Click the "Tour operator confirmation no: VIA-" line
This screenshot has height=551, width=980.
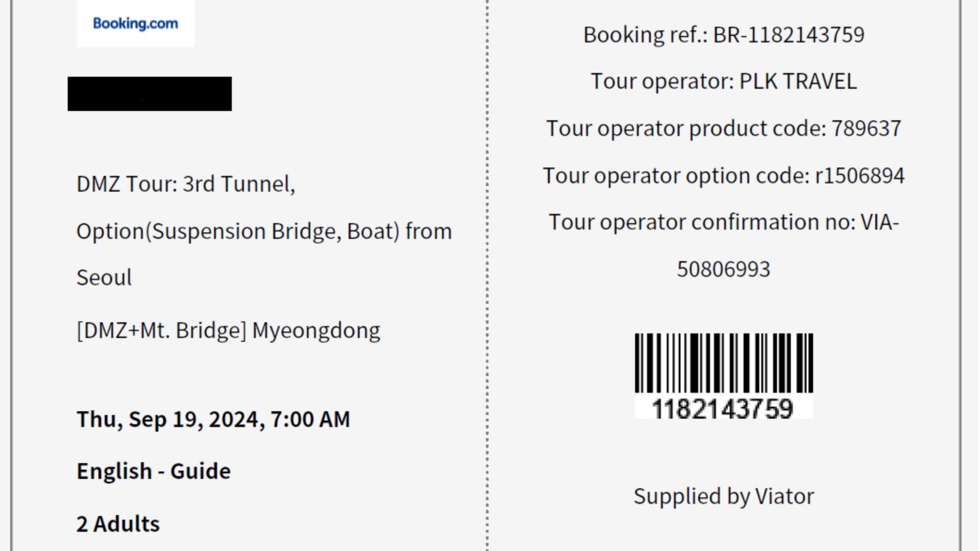pos(724,222)
